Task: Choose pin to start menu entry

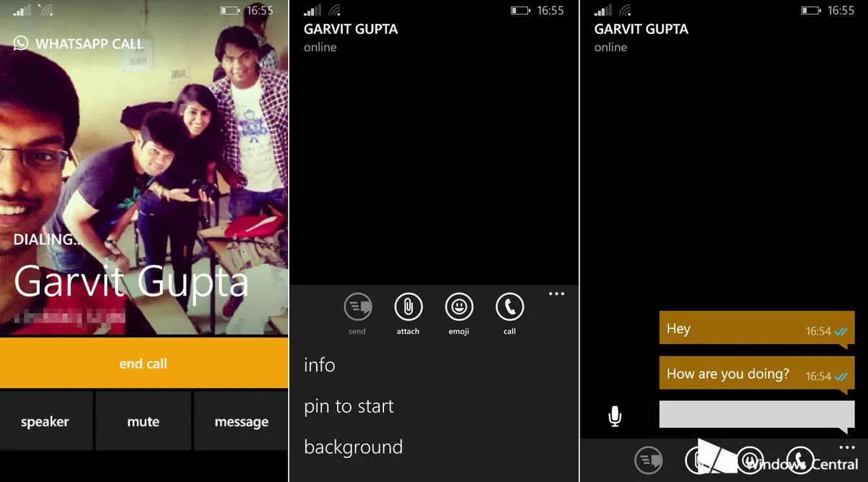Action: pos(349,406)
